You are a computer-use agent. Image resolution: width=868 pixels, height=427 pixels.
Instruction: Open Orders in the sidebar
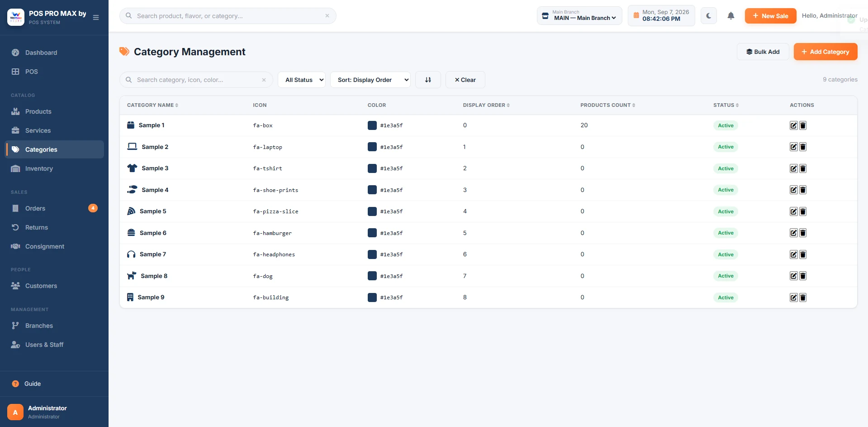54,208
